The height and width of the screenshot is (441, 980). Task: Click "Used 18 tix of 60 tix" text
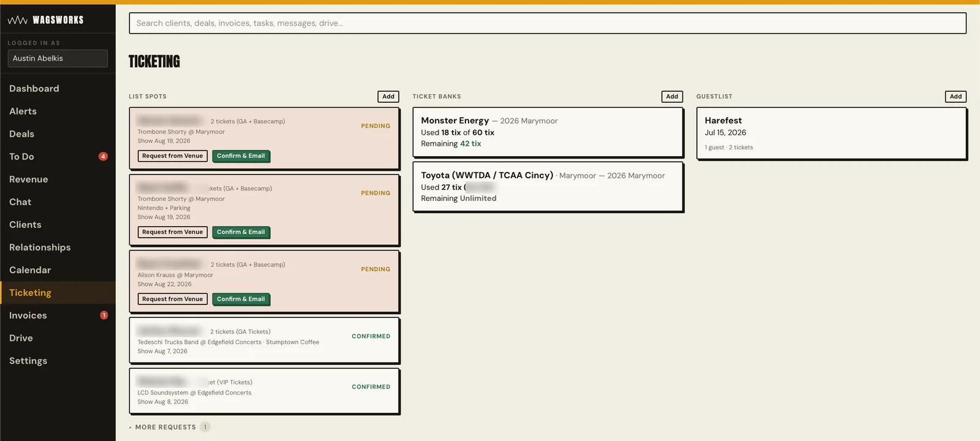click(x=458, y=133)
